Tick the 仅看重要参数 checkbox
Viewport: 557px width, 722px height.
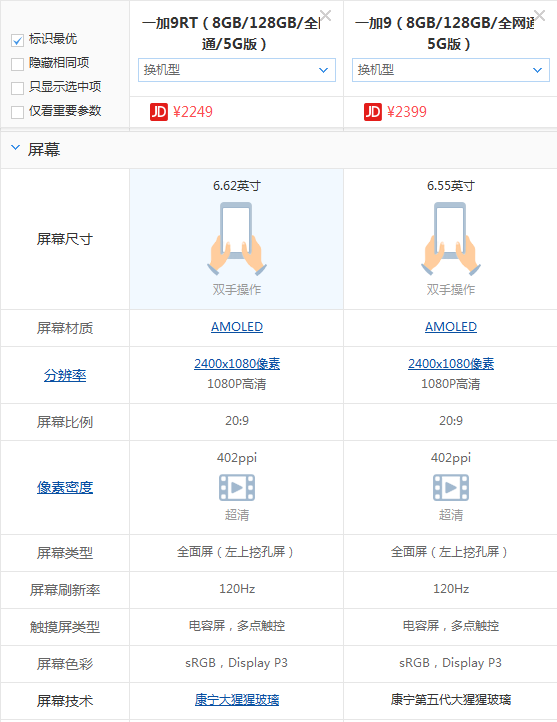[17, 112]
